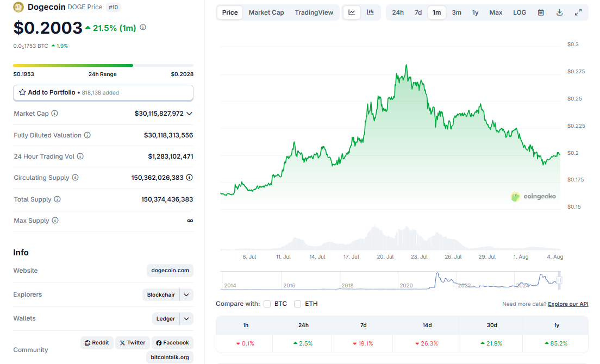
Task: Open the Blockchair explorer button
Action: point(161,295)
